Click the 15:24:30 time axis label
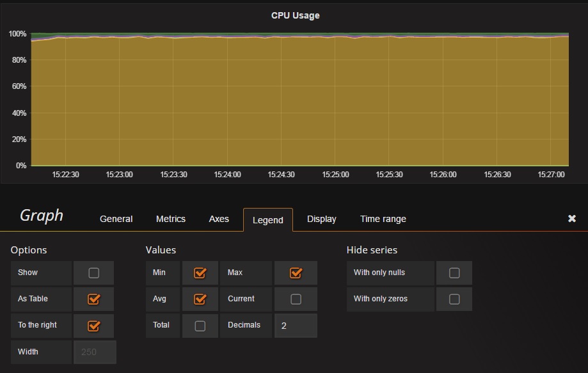Image resolution: width=588 pixels, height=373 pixels. click(282, 174)
